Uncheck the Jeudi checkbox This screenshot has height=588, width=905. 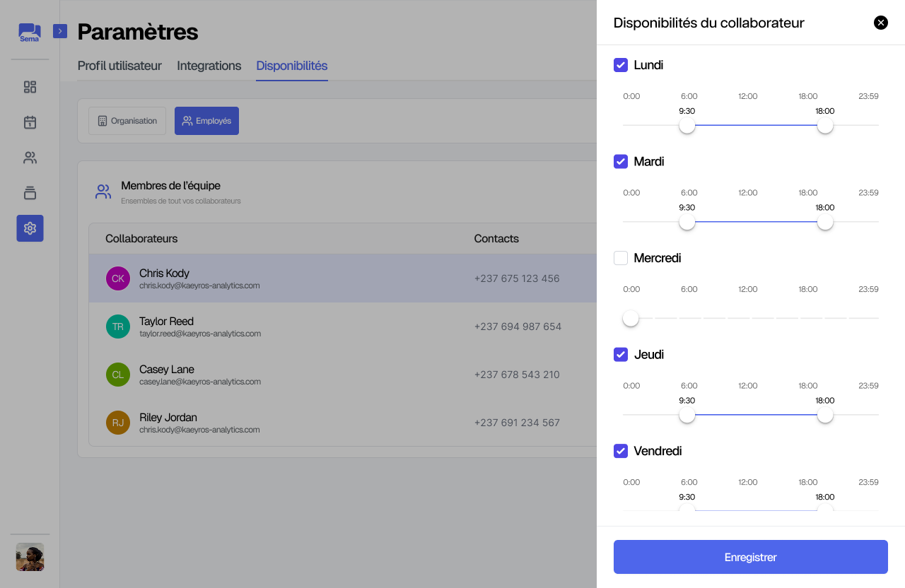(621, 355)
